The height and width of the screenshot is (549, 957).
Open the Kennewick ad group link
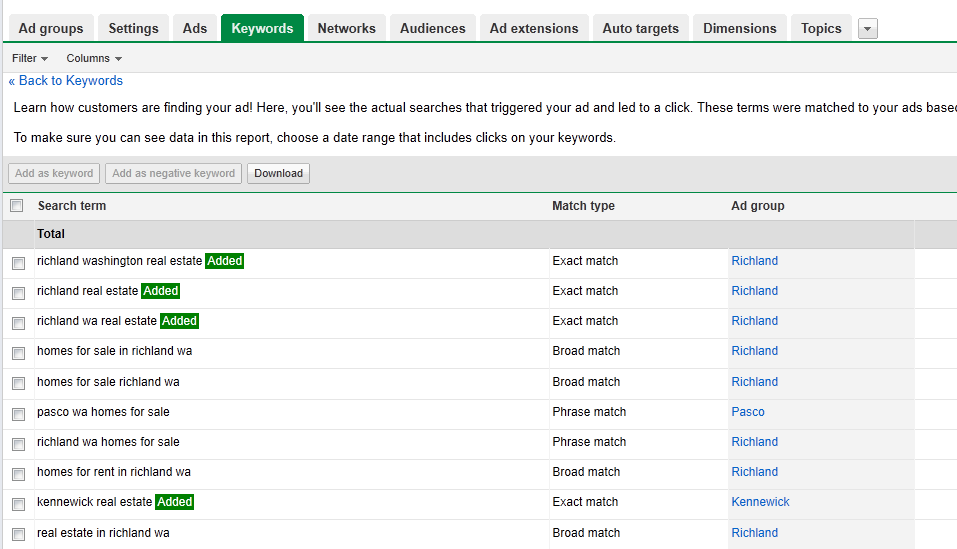(x=760, y=502)
